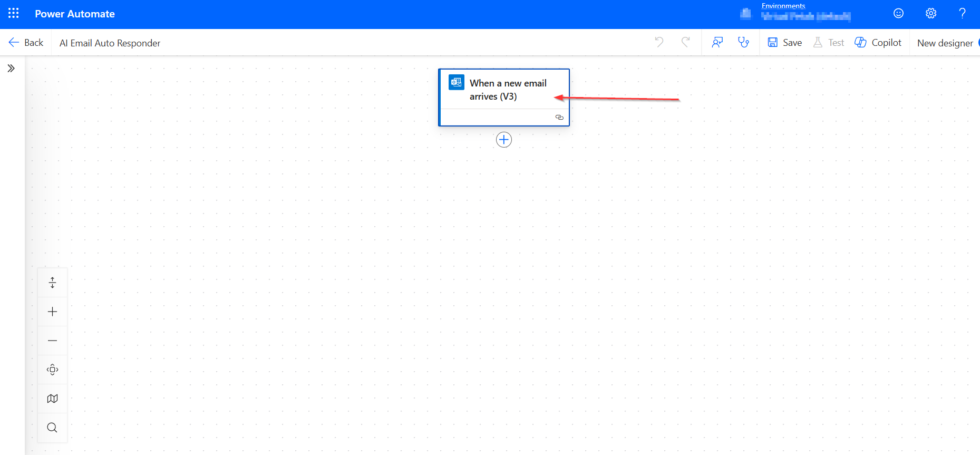
Task: Go back using the Back arrow button
Action: click(x=26, y=43)
